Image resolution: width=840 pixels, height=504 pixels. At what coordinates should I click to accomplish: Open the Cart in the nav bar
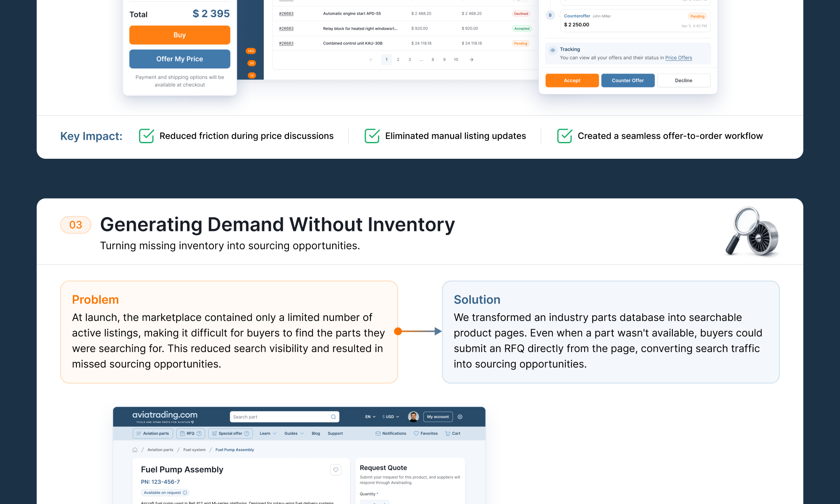(x=453, y=433)
